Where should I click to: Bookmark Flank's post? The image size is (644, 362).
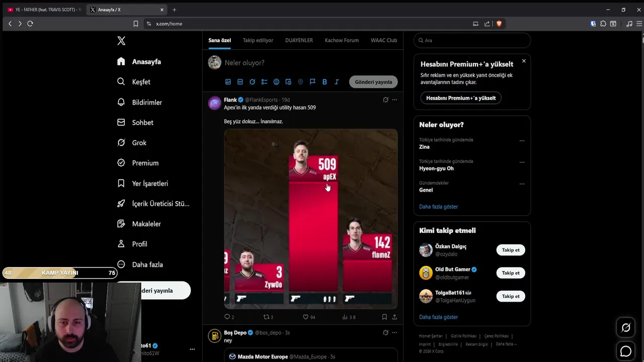point(384,317)
